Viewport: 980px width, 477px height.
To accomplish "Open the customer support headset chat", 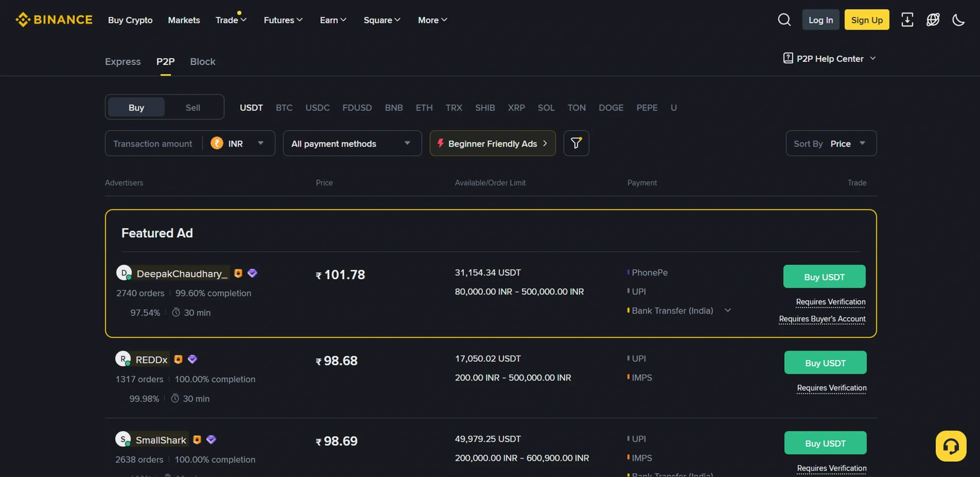I will [x=951, y=446].
